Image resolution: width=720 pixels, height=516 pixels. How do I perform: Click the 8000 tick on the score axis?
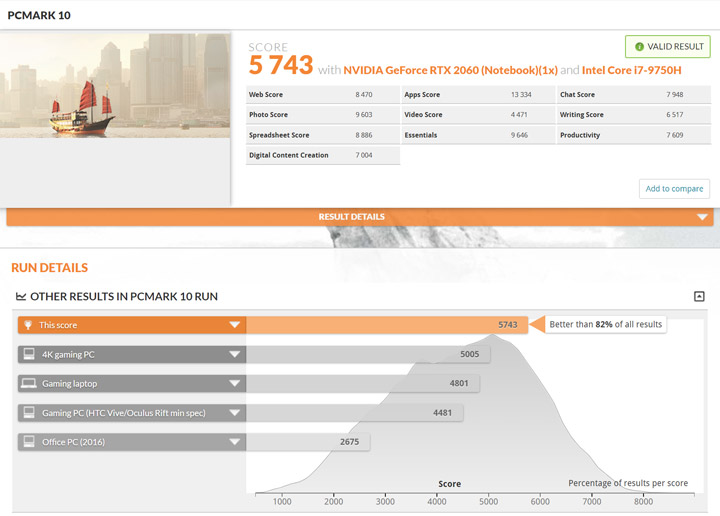[643, 501]
